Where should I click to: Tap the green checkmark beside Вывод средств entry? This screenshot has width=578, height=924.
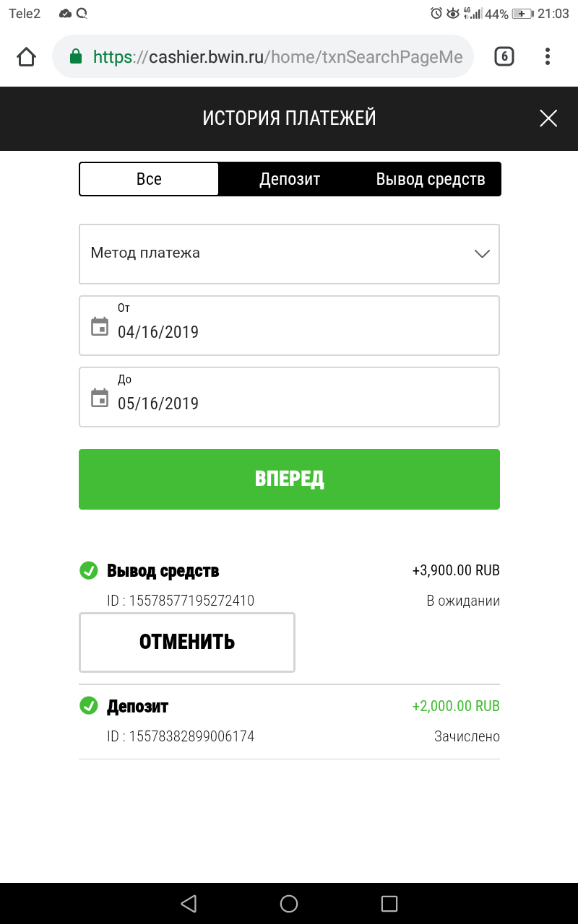click(88, 570)
